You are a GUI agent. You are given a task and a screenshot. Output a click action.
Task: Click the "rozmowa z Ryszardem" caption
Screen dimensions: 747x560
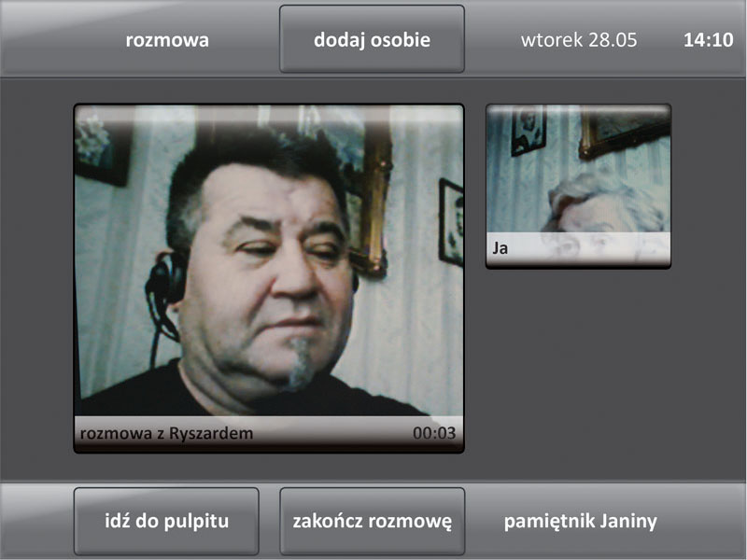tap(167, 433)
